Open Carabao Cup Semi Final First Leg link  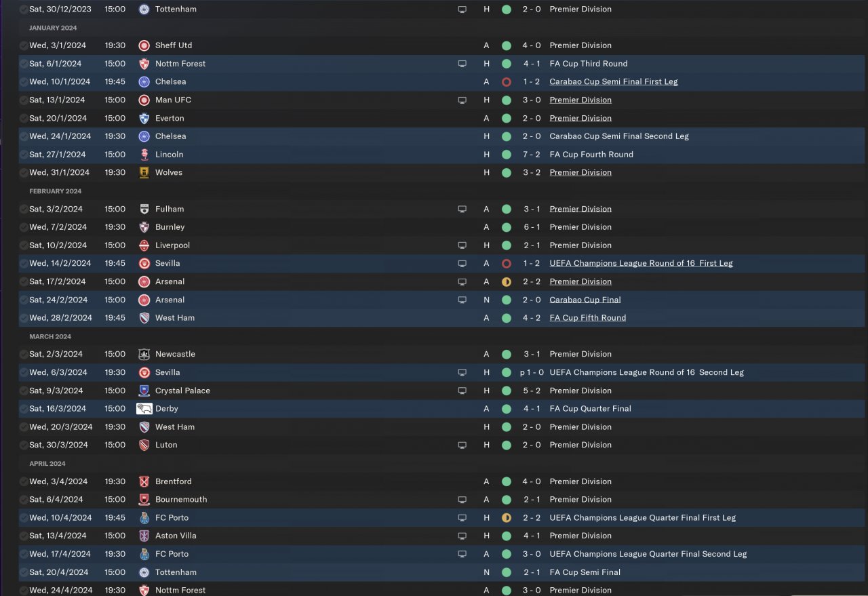point(613,82)
